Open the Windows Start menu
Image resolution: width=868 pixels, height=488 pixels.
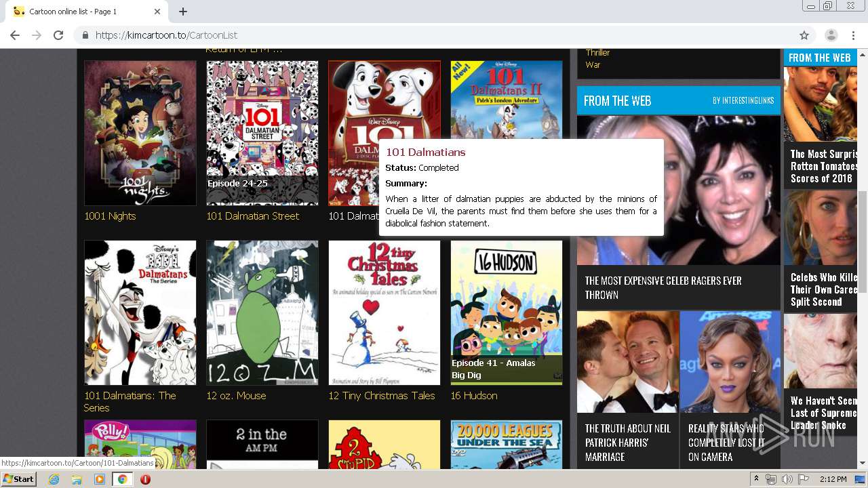point(19,479)
